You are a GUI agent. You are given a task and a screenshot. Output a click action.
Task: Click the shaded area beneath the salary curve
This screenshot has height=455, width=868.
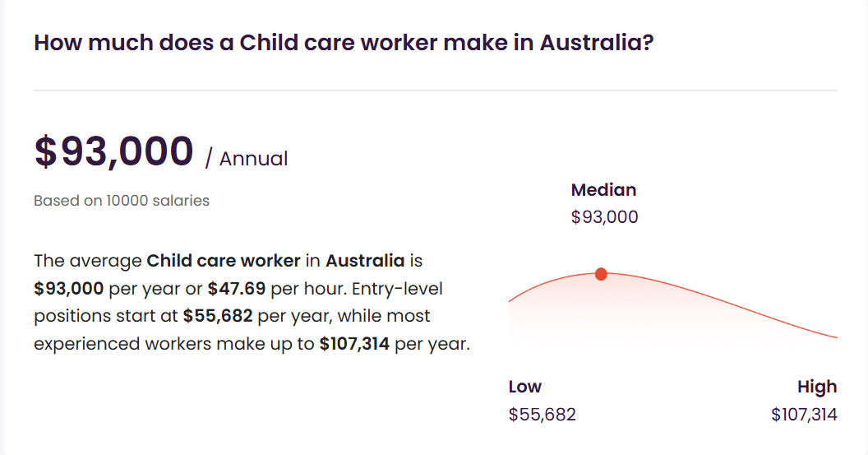[625, 317]
